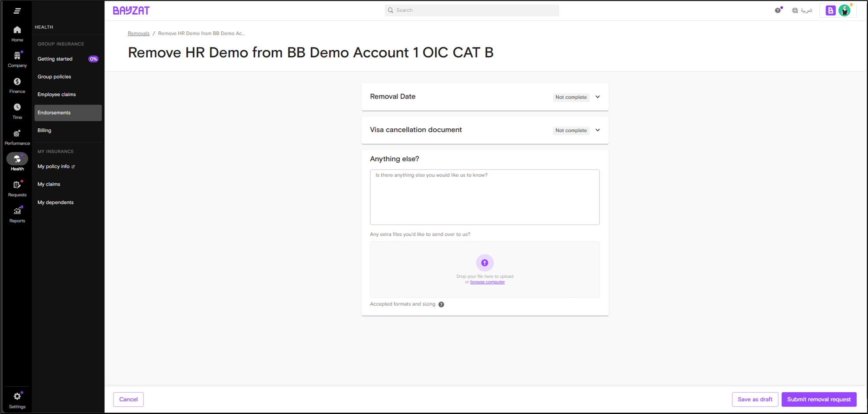Click the file upload arrow icon
868x414 pixels.
(485, 263)
